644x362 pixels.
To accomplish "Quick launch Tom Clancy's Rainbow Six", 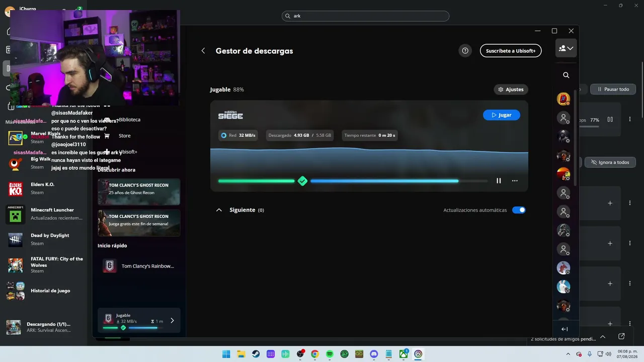I will pos(139,266).
